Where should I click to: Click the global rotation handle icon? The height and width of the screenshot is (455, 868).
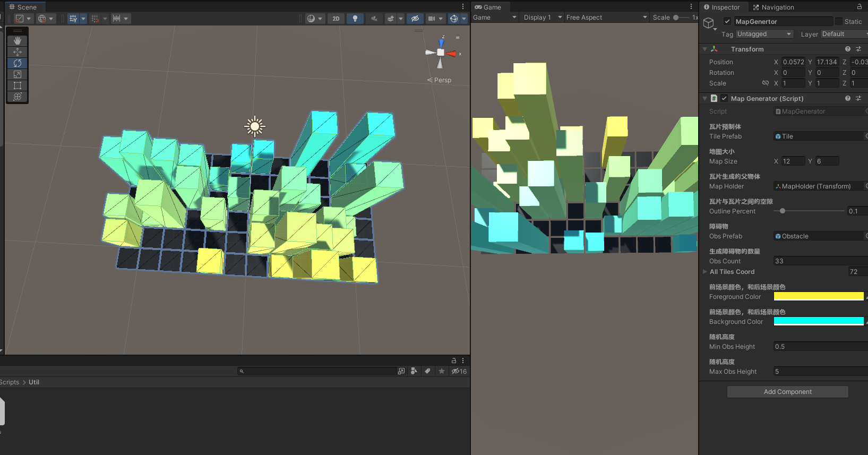(42, 19)
